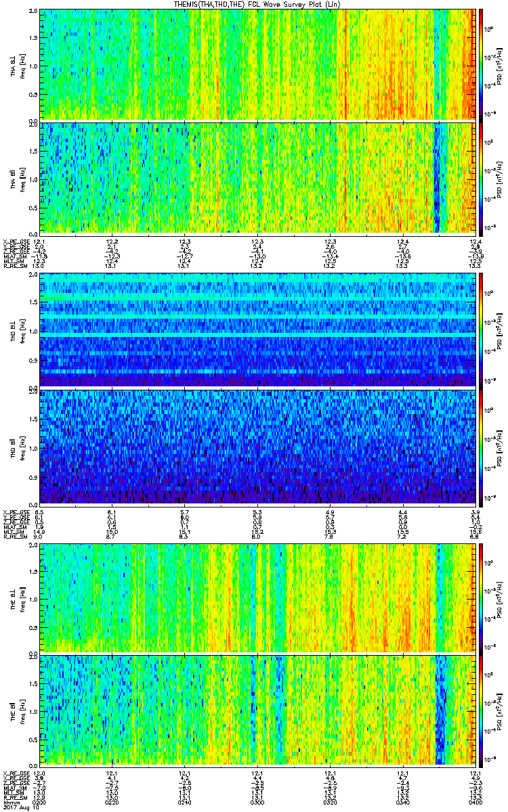Click the 0.5 frequency tick on THE BII

pyautogui.click(x=33, y=738)
